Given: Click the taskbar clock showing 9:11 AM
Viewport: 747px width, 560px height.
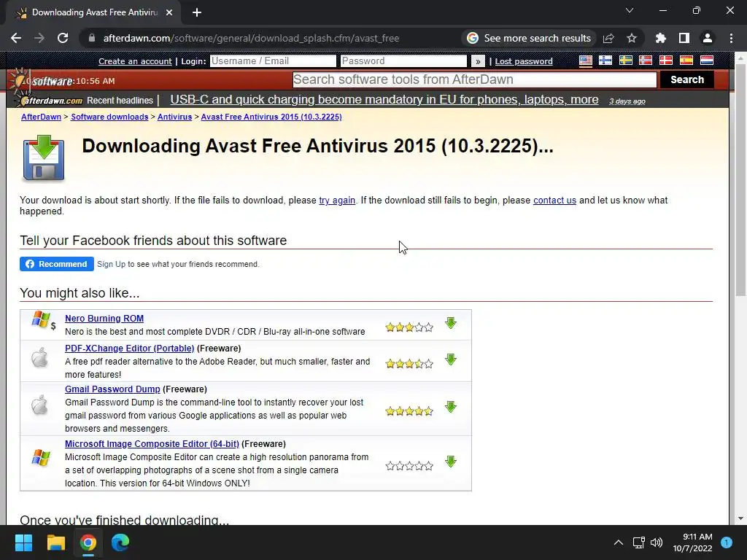Looking at the screenshot, I should 692,542.
